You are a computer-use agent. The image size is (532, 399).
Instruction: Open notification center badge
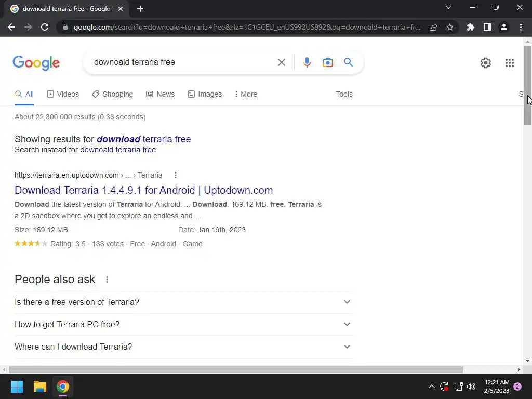pyautogui.click(x=517, y=387)
